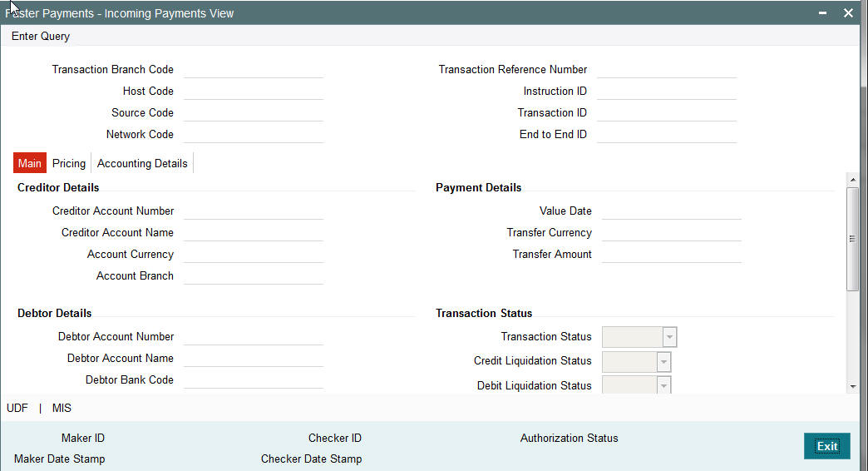
Task: Click the Transfer Currency field
Action: point(672,233)
